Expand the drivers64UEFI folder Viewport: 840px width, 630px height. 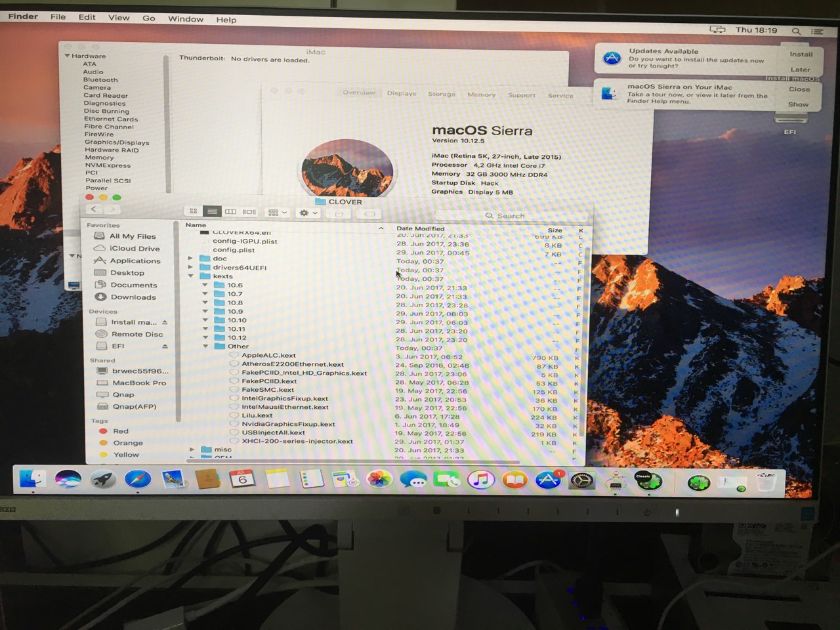tap(190, 267)
